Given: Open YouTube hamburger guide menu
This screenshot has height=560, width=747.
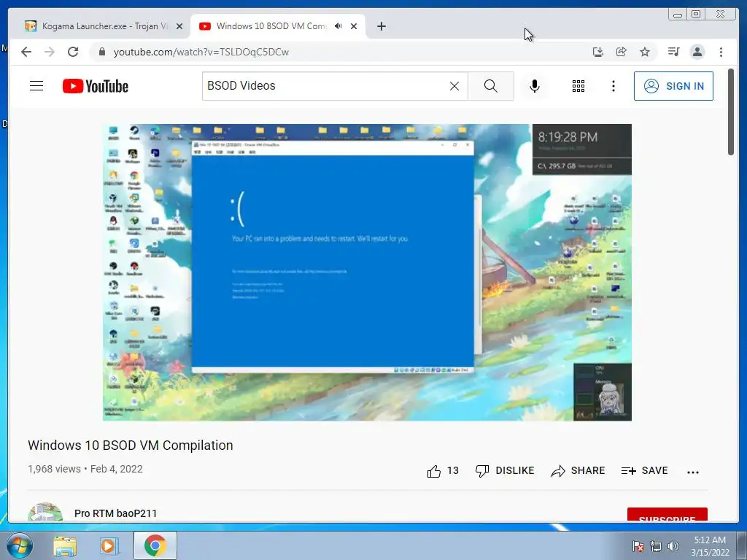Looking at the screenshot, I should [x=36, y=86].
